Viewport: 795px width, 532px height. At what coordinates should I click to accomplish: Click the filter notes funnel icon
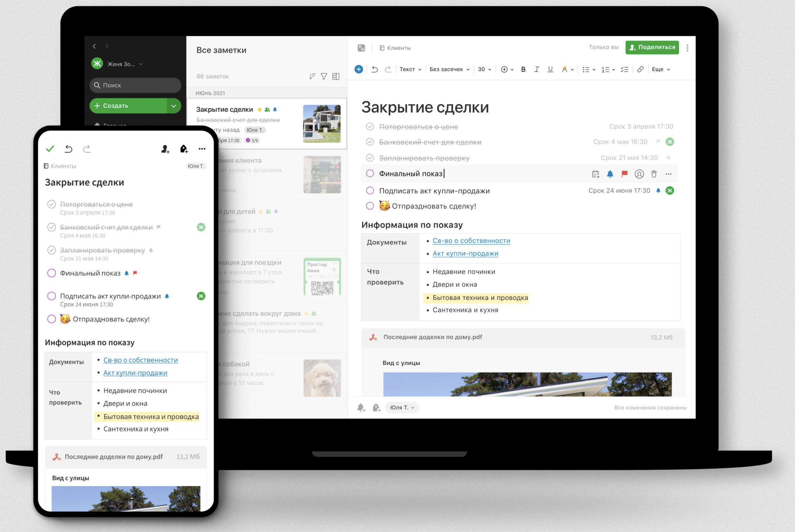(x=324, y=77)
